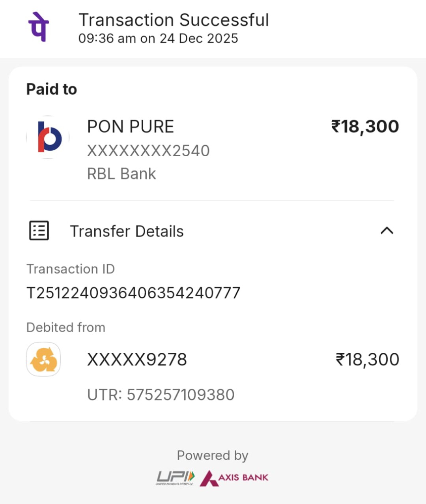The height and width of the screenshot is (504, 426).
Task: Collapse Transfer Details with chevron arrow
Action: click(387, 230)
